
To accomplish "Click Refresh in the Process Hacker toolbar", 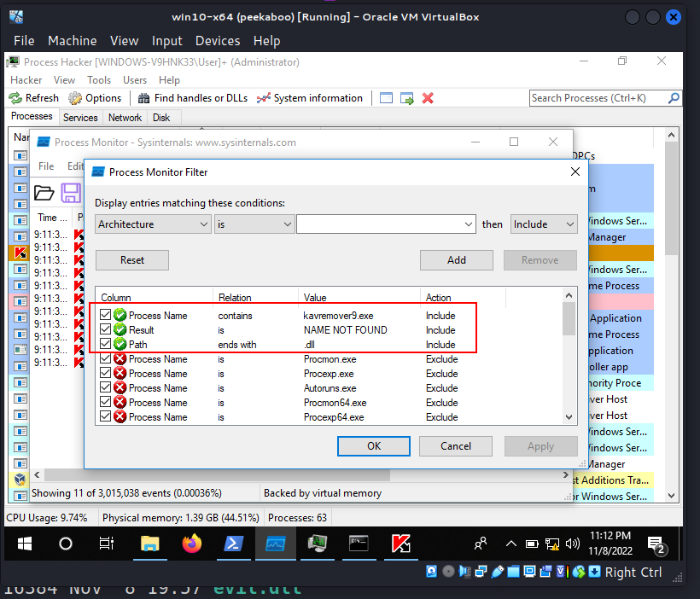I will (x=34, y=98).
